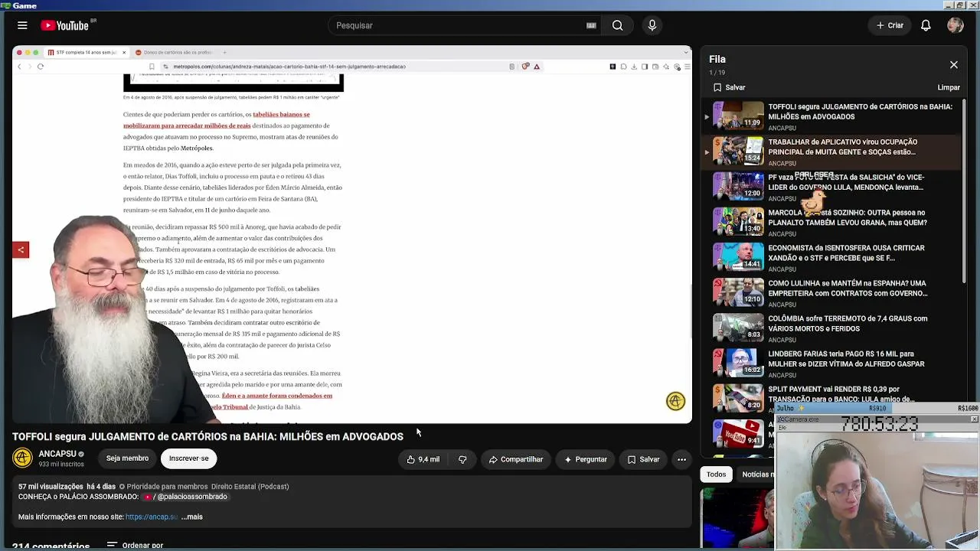Click the red share icon inside the video
The height and width of the screenshot is (551, 980).
(x=21, y=249)
